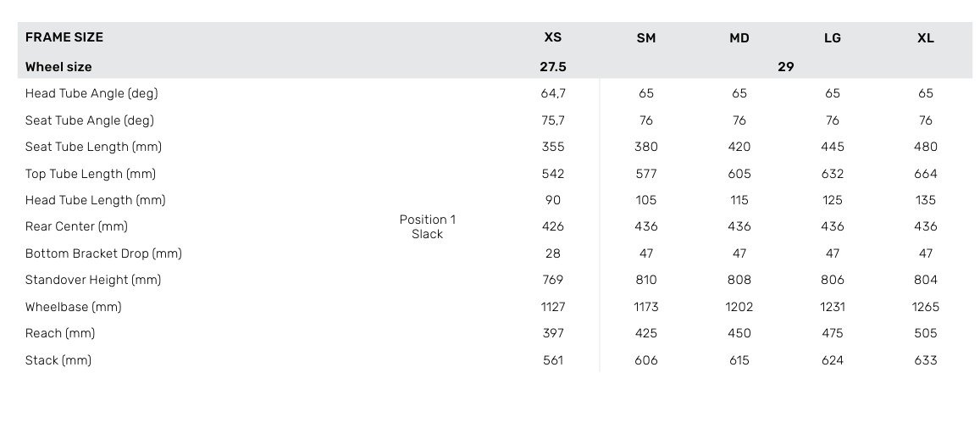
Task: Click the MD frame size header
Action: click(739, 38)
